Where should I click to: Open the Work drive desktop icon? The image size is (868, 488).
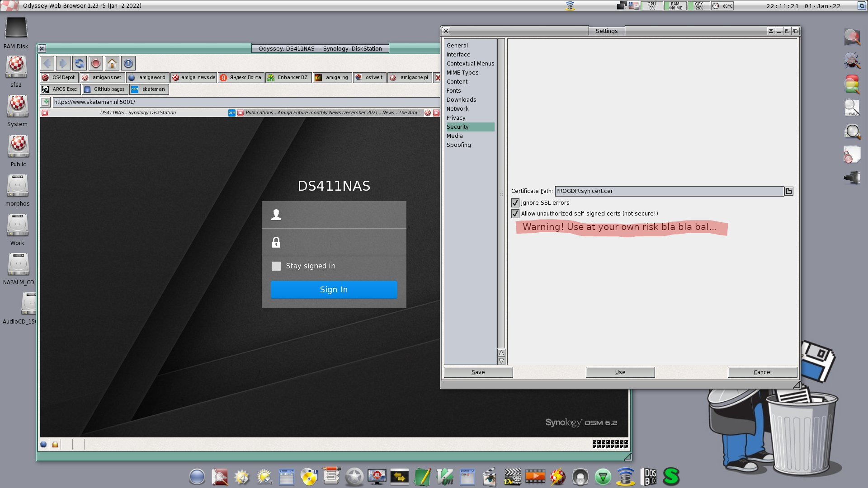(x=17, y=230)
